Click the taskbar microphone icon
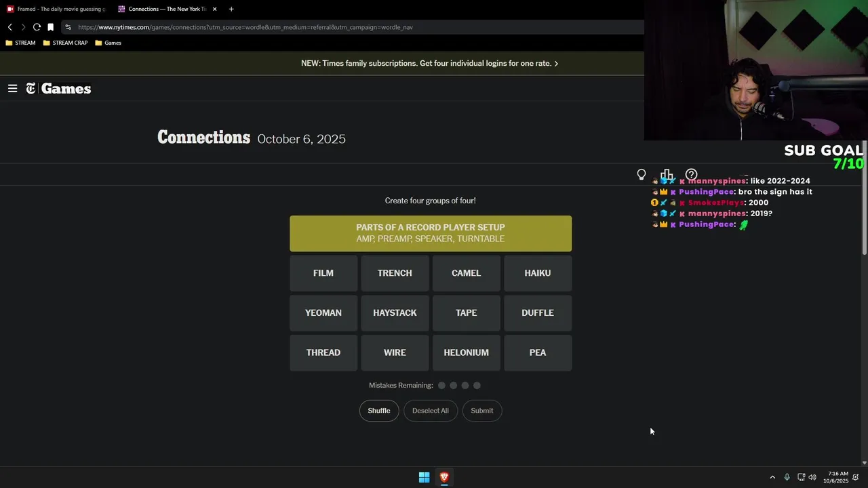This screenshot has height=488, width=868. [787, 477]
